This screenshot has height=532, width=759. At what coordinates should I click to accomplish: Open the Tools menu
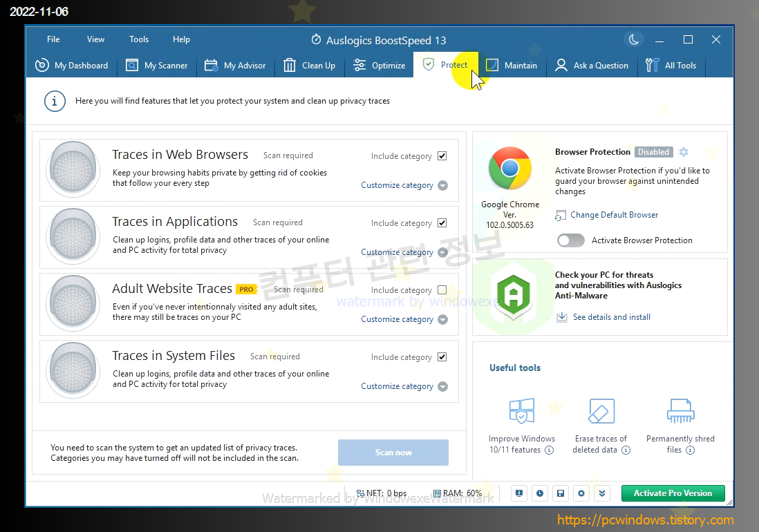coord(139,39)
